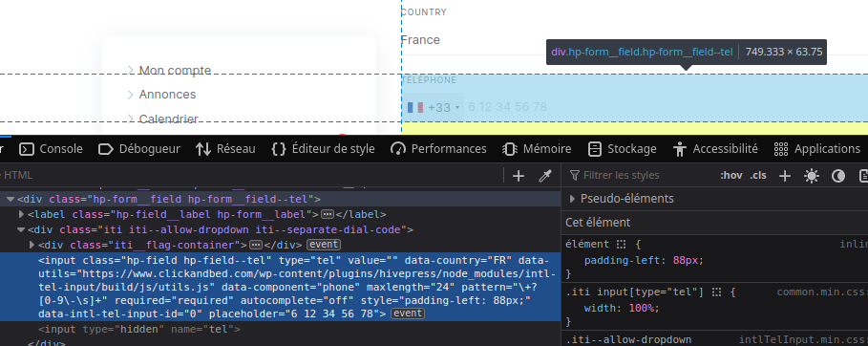Click selector highlighter icon beside élément rule
Viewport: 868px width, 346px height.
pyautogui.click(x=621, y=245)
